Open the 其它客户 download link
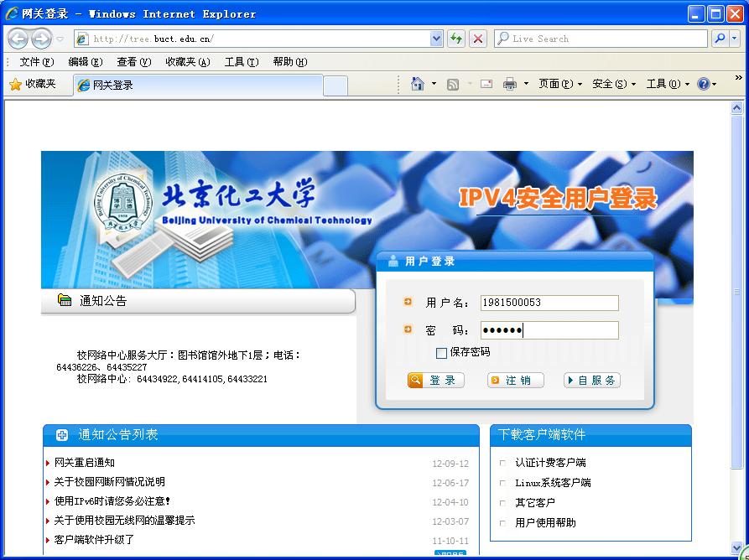Screen dimensions: 749x560 tap(535, 503)
